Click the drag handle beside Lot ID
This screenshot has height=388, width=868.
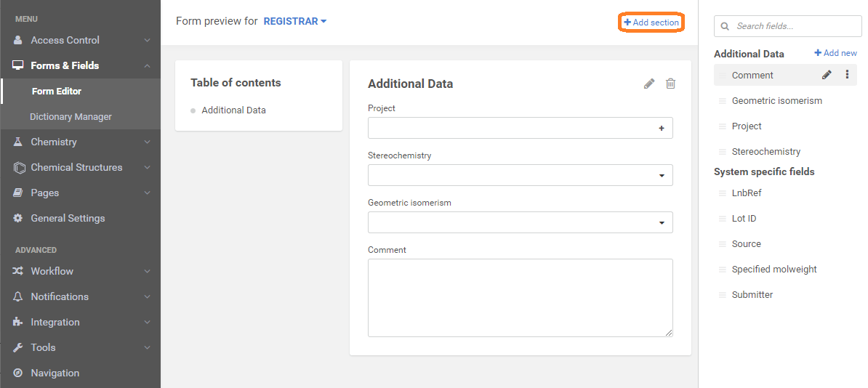pyautogui.click(x=722, y=219)
